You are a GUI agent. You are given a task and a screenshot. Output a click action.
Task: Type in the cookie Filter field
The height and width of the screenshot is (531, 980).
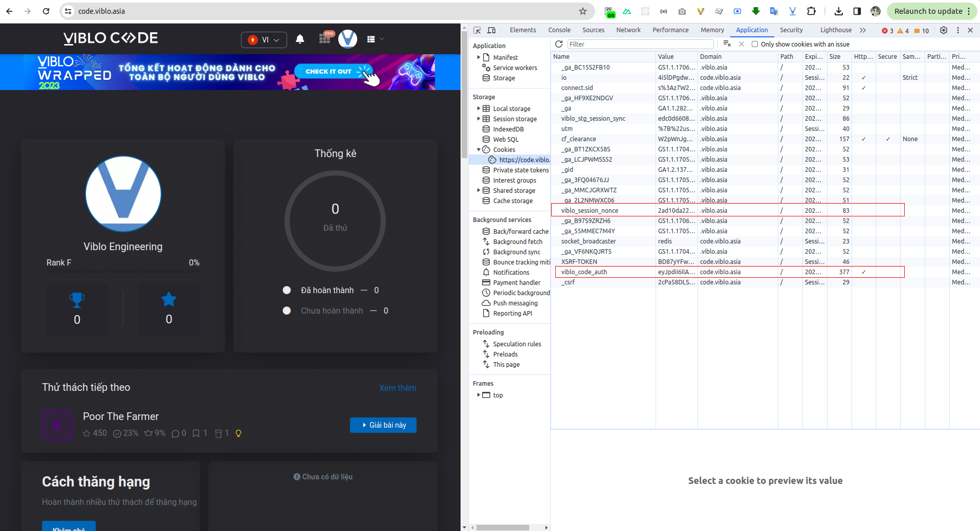point(640,44)
